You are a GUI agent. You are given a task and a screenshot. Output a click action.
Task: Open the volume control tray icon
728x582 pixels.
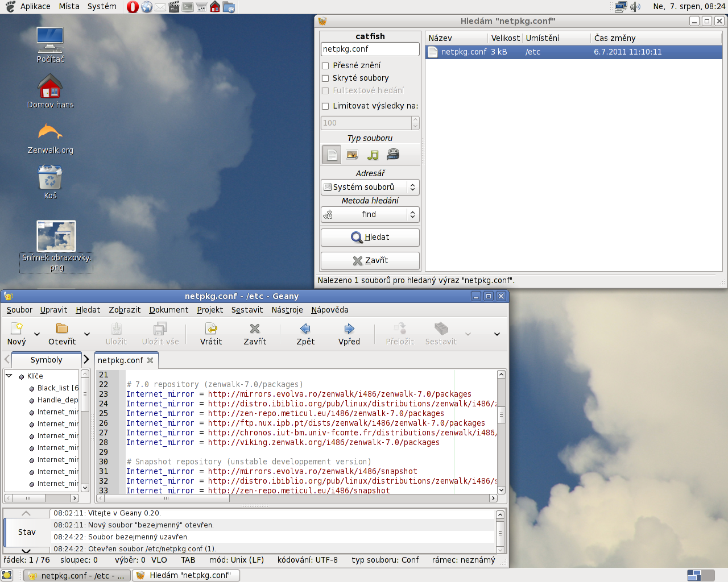coord(635,7)
